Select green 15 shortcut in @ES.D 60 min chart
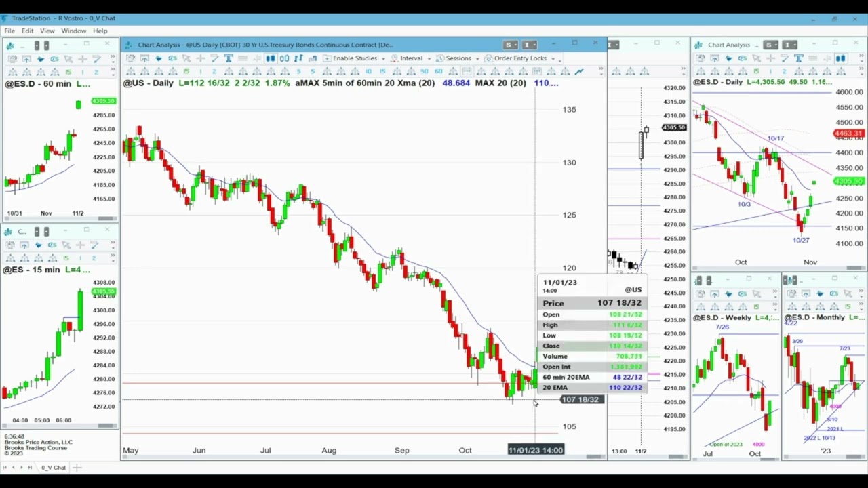This screenshot has height=488, width=868. click(x=68, y=71)
